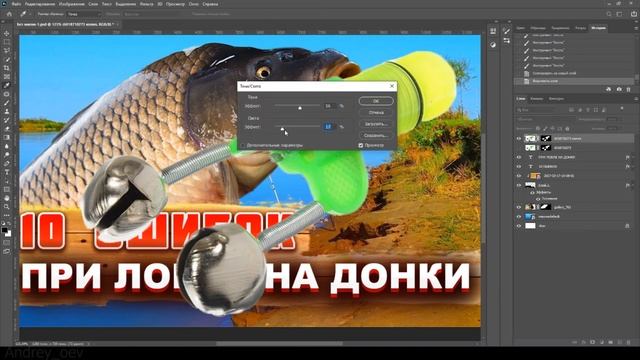Switch to the 'Цвет' panel tab
The width and height of the screenshot is (640, 360).
click(x=521, y=28)
